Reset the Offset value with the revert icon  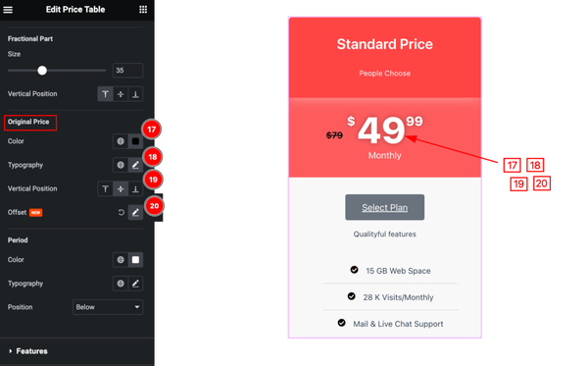point(121,213)
